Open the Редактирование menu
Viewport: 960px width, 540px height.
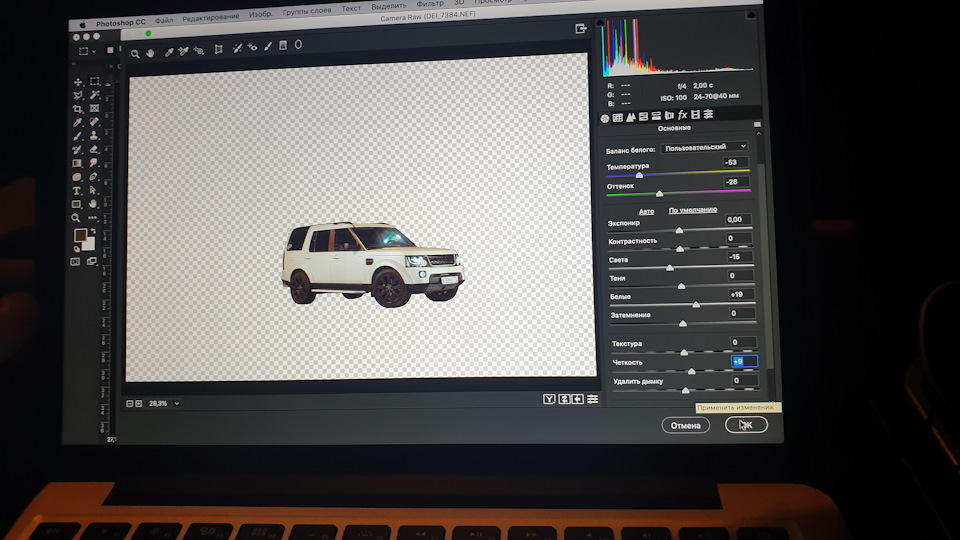pos(211,17)
